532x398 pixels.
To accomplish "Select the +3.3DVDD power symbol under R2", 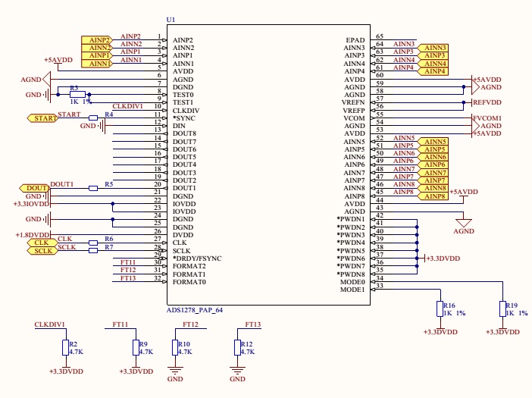I will (x=66, y=371).
